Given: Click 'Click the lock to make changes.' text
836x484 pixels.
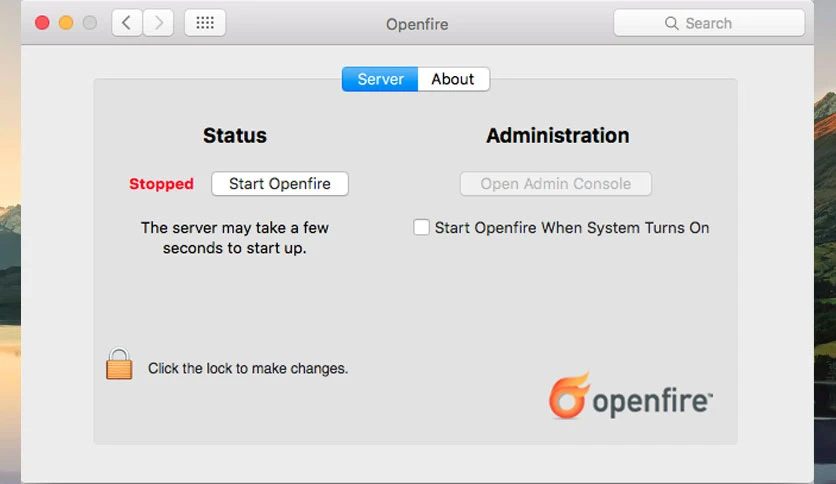Looking at the screenshot, I should (x=248, y=368).
